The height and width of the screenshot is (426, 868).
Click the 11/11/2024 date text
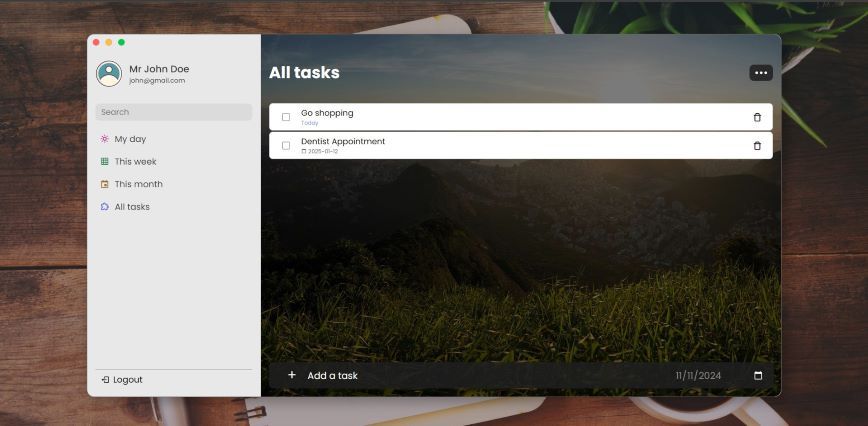(698, 376)
